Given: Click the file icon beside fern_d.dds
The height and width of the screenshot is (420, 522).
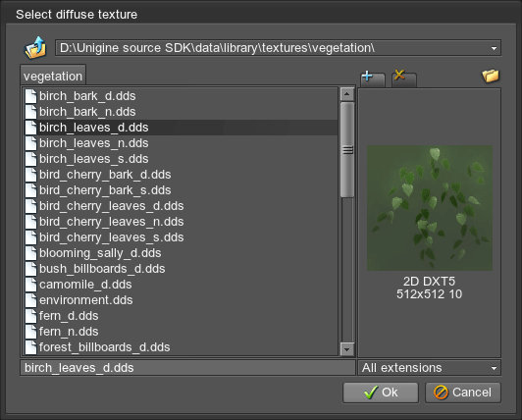Looking at the screenshot, I should click(31, 316).
